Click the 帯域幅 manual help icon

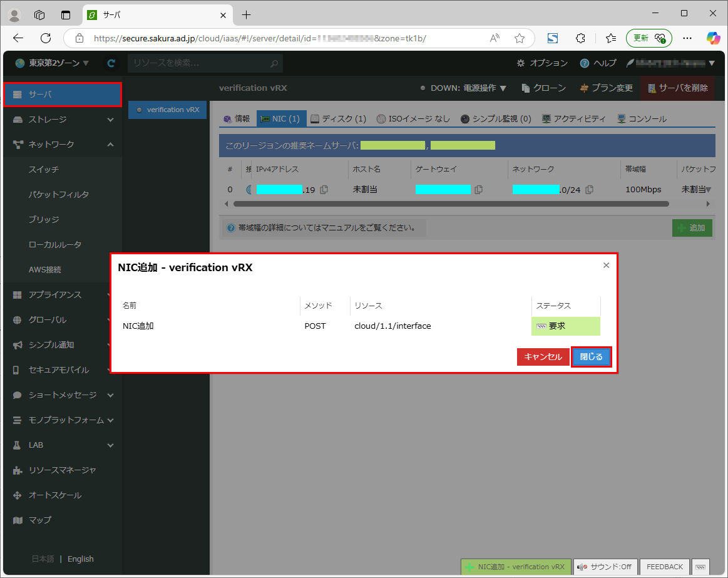[230, 228]
